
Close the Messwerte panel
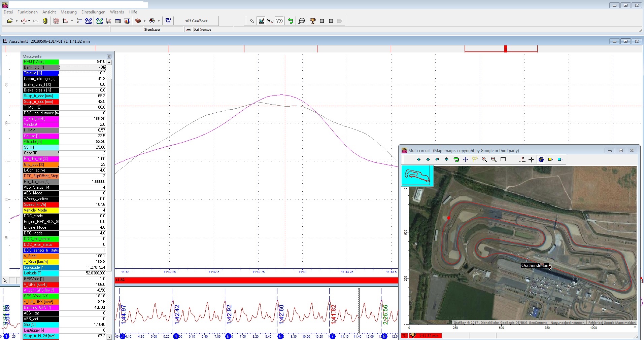109,56
